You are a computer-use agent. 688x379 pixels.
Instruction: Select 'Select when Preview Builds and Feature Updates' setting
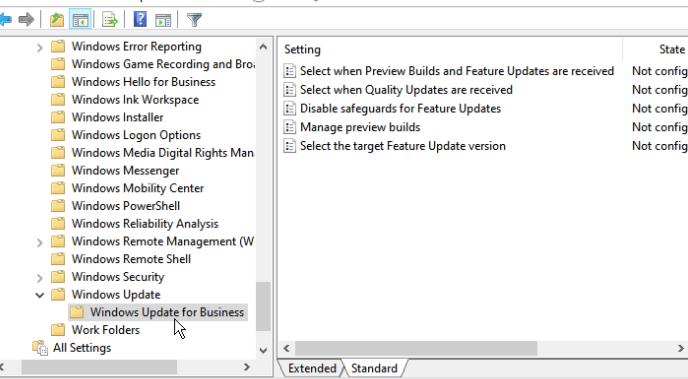point(457,71)
